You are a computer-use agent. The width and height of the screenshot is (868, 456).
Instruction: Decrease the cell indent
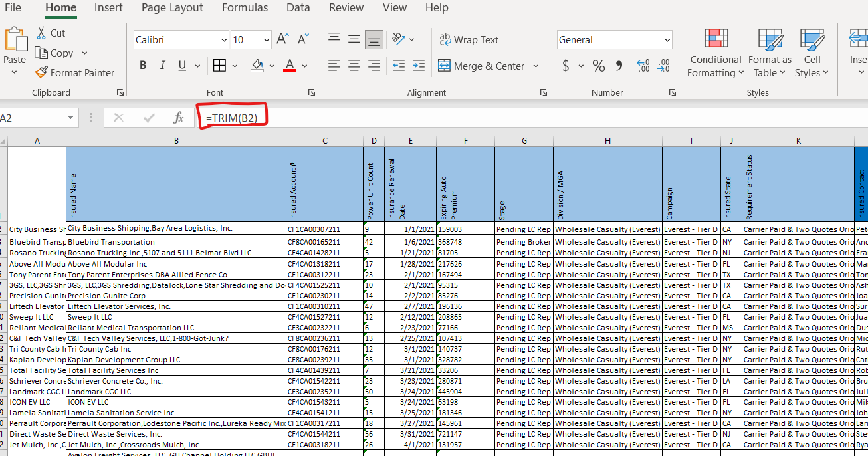coord(399,66)
